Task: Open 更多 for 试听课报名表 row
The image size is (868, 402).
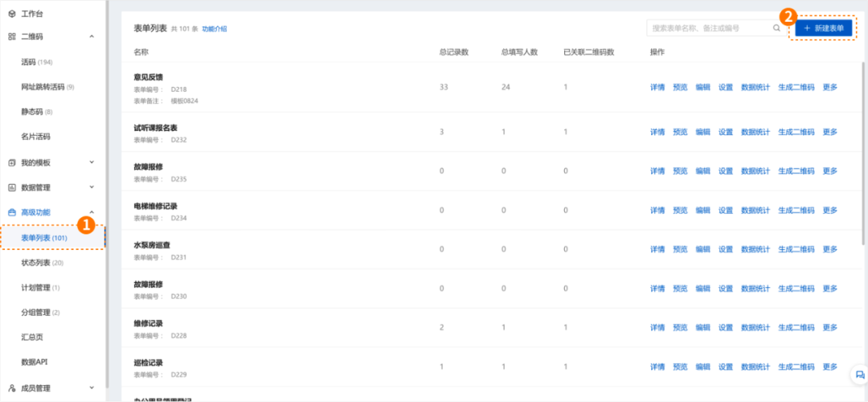Action: [829, 132]
